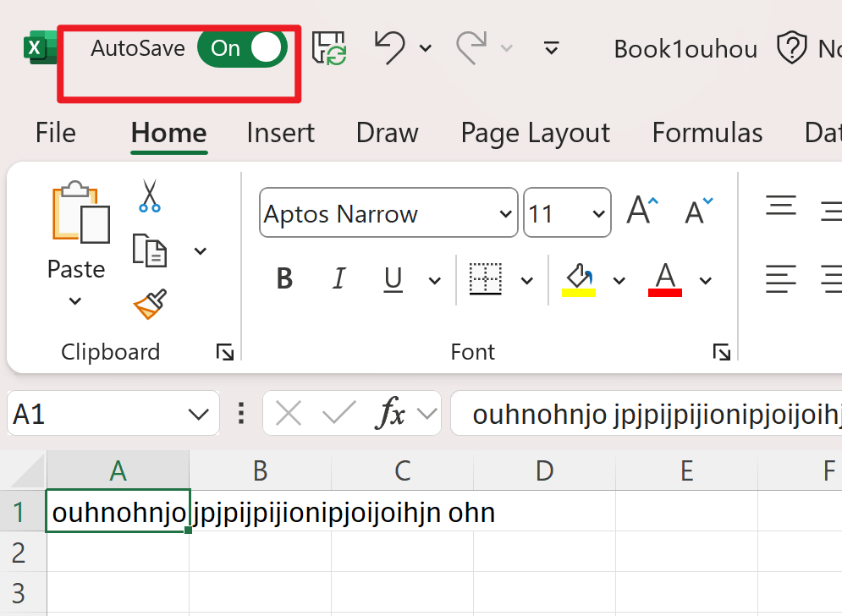Switch to the Home tab
Screen dimensions: 842x616
(168, 133)
